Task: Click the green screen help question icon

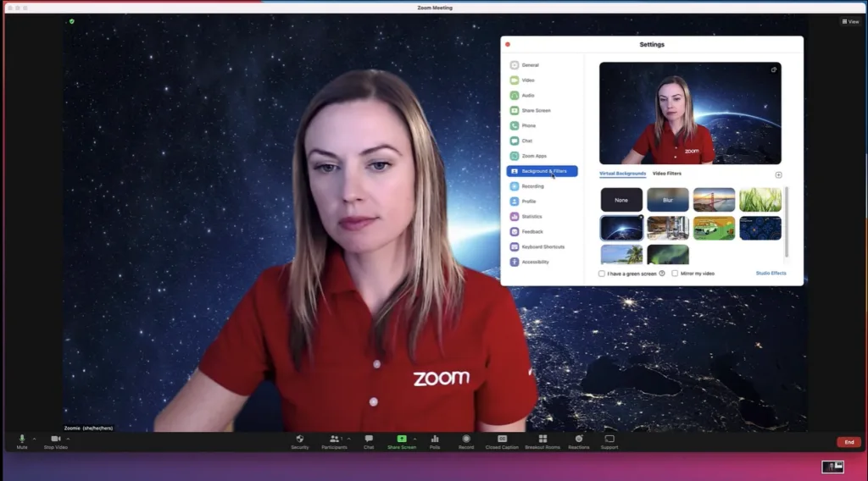Action: (661, 274)
